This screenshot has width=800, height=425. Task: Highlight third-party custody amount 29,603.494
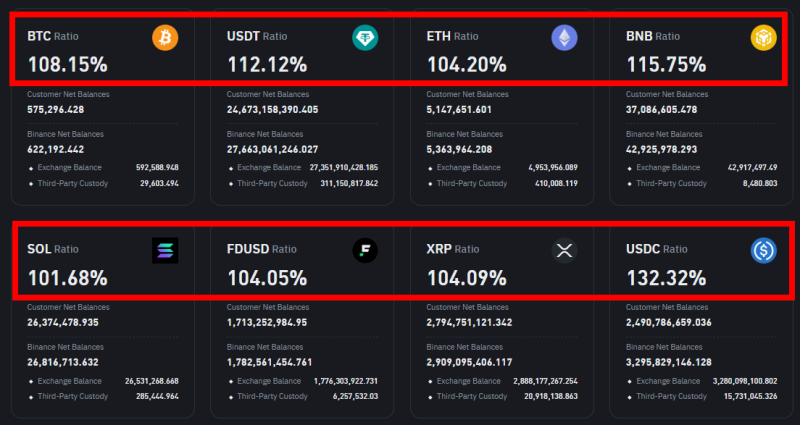[160, 183]
